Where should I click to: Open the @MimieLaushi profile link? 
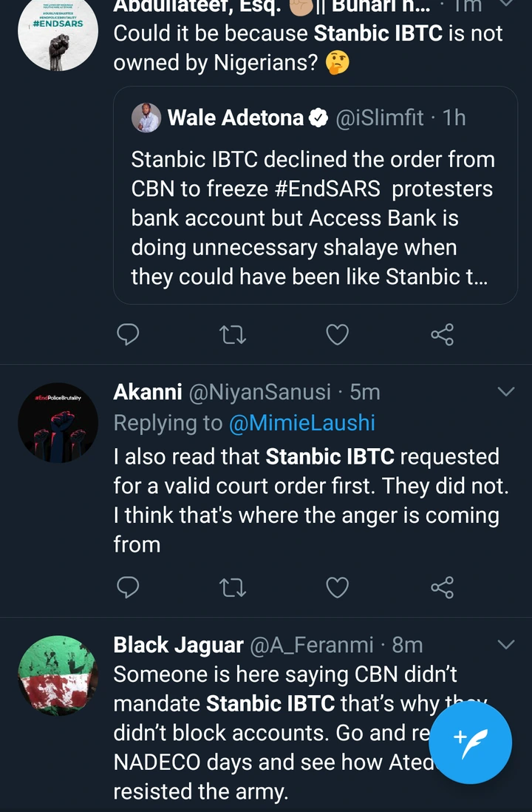301,423
